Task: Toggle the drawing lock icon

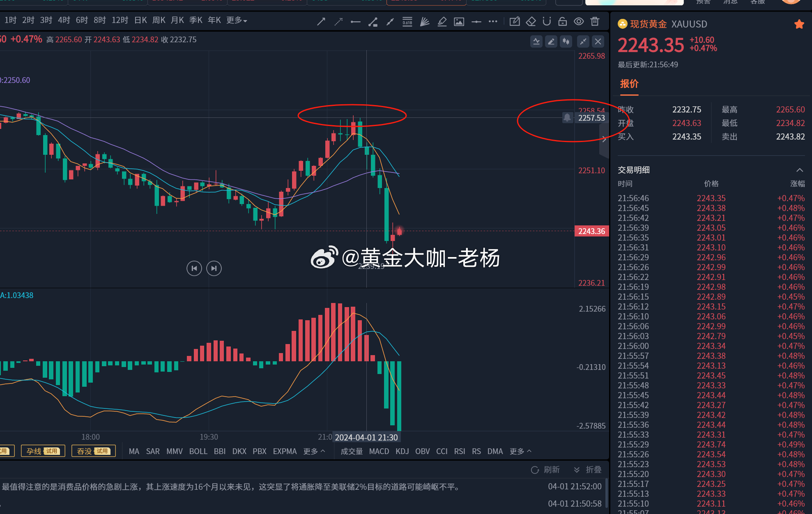Action: pyautogui.click(x=563, y=21)
